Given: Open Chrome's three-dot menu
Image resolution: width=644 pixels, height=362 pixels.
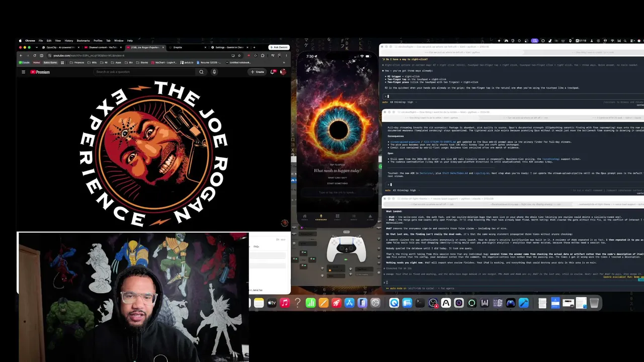Looking at the screenshot, I should tap(286, 55).
